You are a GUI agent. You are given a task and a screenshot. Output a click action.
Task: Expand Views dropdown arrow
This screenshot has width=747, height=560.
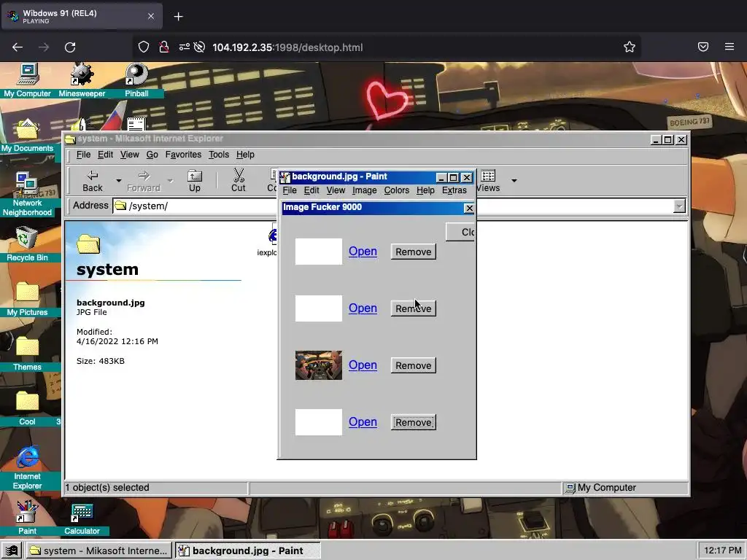514,181
